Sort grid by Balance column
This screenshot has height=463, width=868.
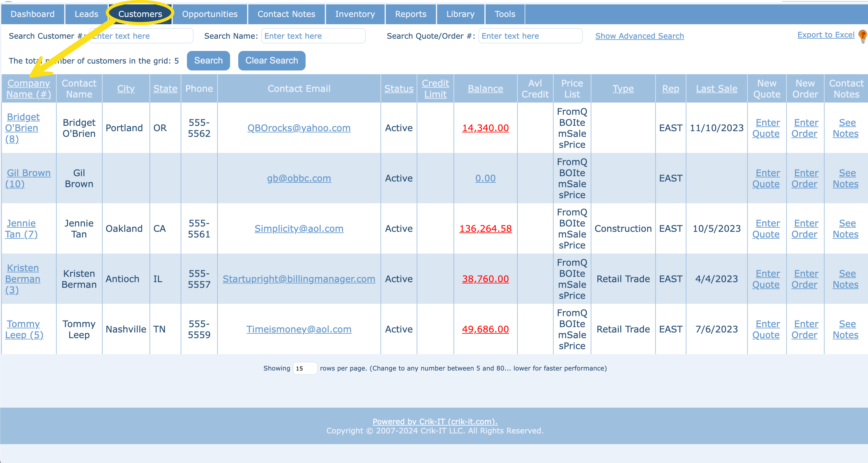click(x=485, y=89)
